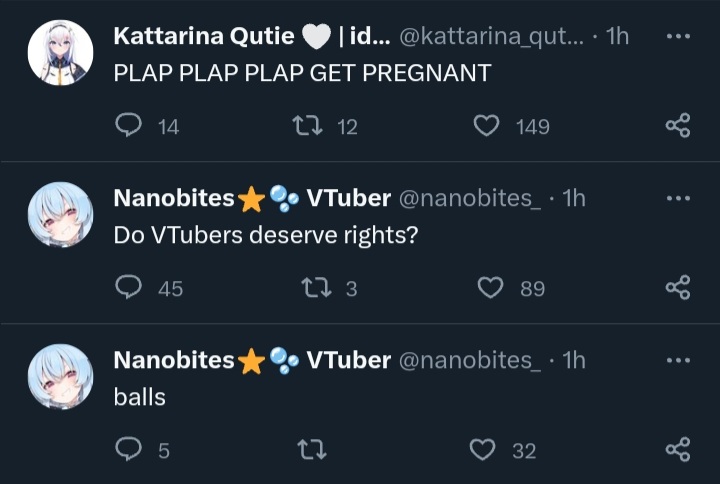Retweet the 'Do VTubers deserve rights?' tweet

pos(316,287)
